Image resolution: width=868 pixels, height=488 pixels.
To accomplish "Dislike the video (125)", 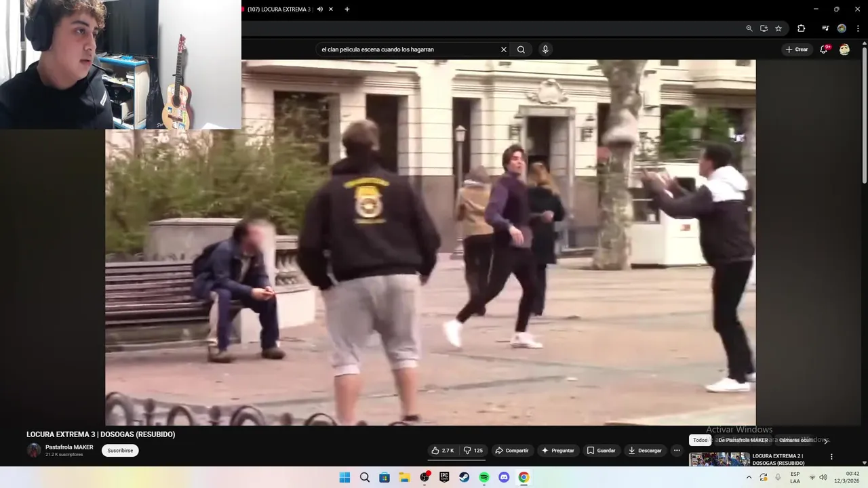I will pos(473,451).
